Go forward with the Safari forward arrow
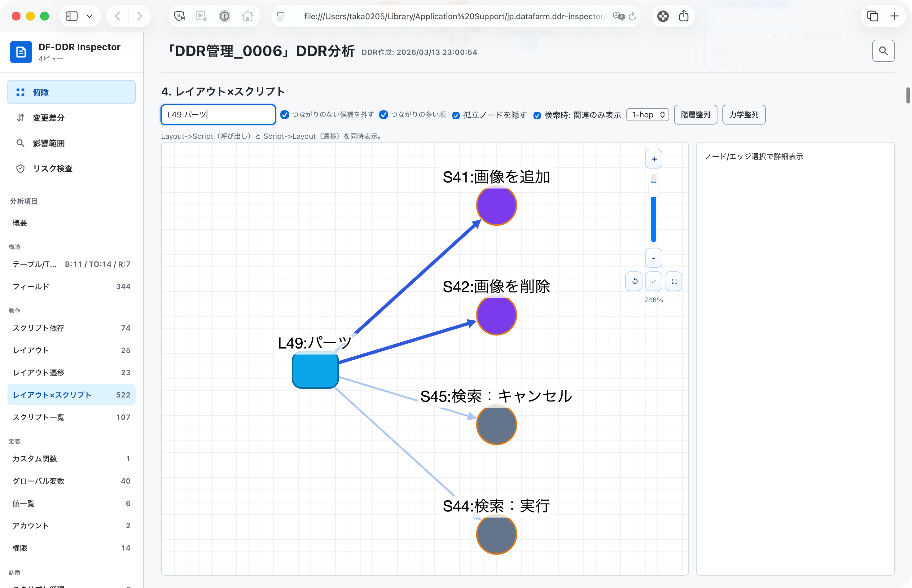Screen dimensions: 912x588 [x=140, y=16]
